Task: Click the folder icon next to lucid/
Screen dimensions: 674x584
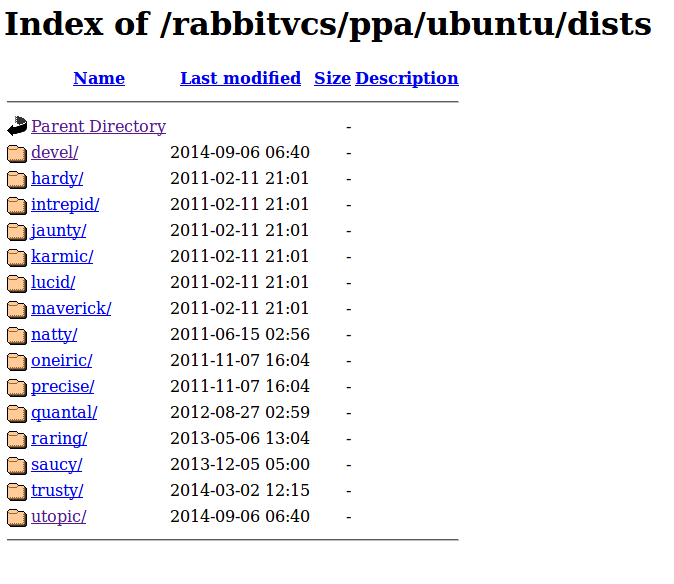Action: point(17,283)
